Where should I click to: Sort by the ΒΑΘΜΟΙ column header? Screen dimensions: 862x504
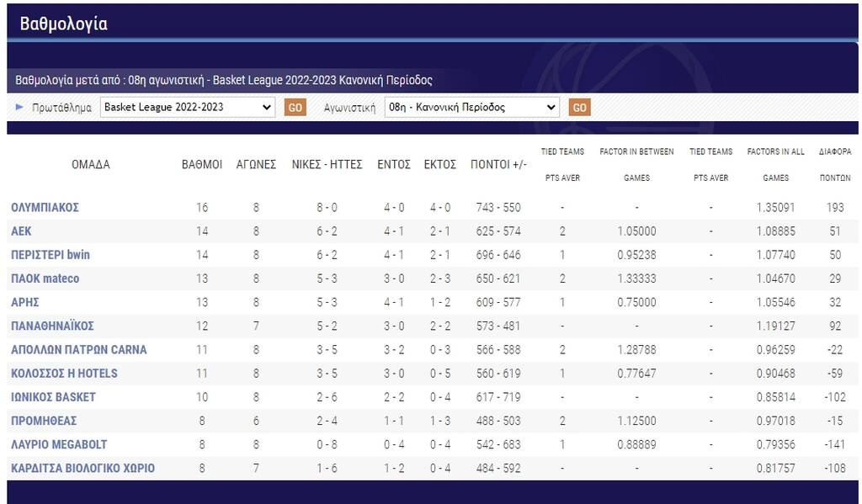201,164
